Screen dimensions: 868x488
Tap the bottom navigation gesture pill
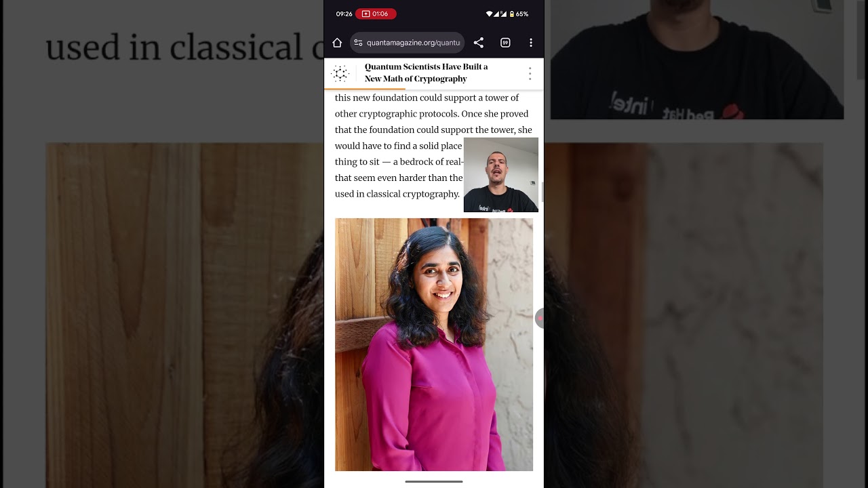coord(434,481)
